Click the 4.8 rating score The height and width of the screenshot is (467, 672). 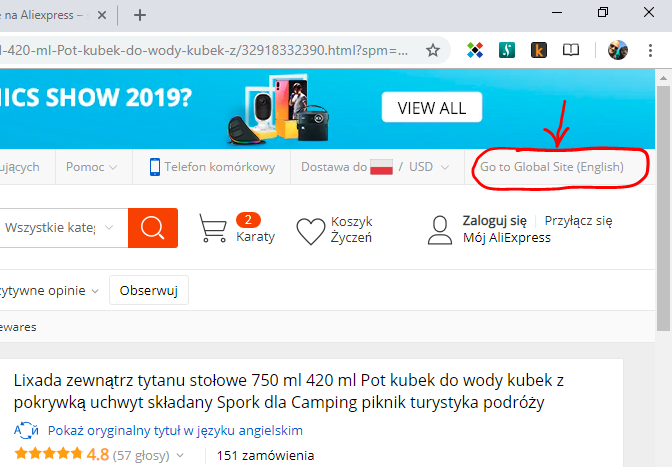pos(98,454)
